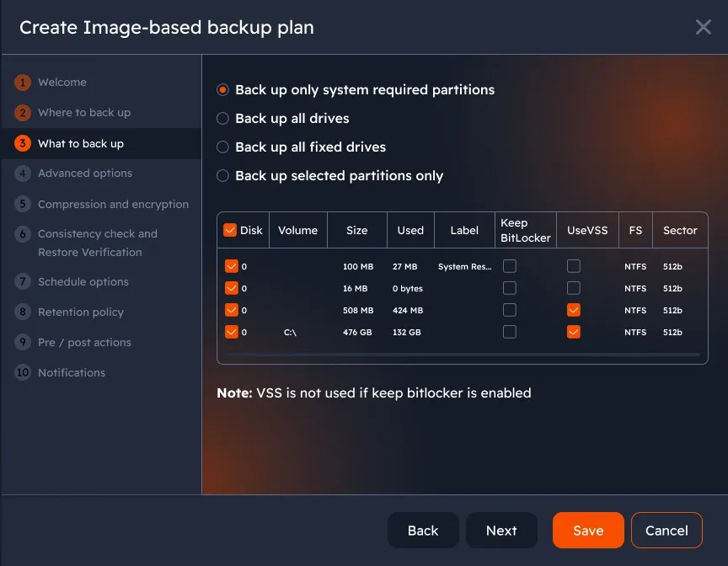Viewport: 728px width, 566px height.
Task: Select Back up all drives option
Action: point(223,119)
